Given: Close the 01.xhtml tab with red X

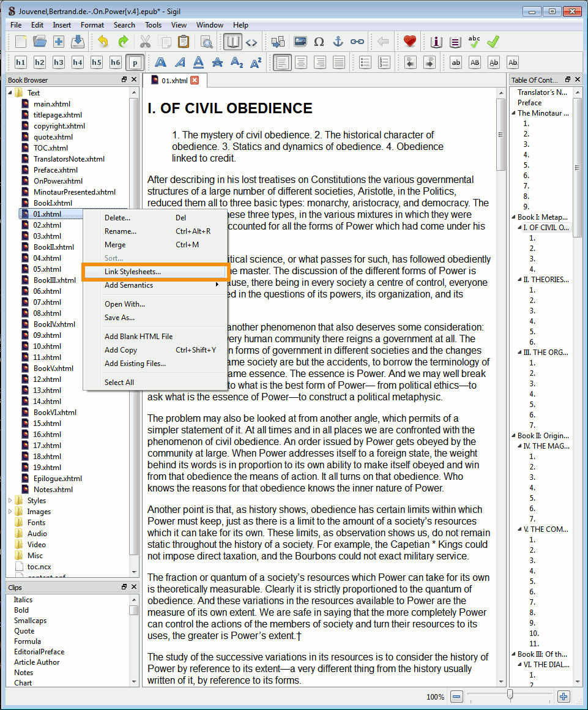Looking at the screenshot, I should coord(195,80).
